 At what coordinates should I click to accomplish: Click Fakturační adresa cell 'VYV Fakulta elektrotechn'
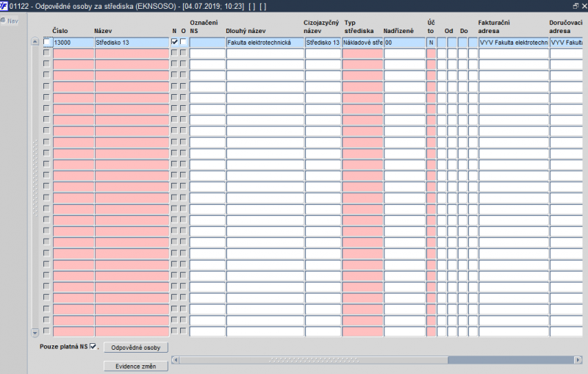514,43
